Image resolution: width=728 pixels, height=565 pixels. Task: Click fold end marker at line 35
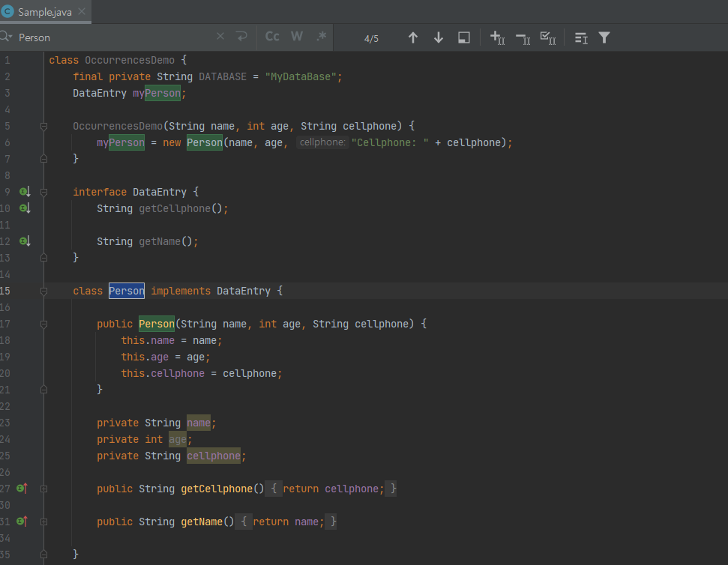point(43,555)
